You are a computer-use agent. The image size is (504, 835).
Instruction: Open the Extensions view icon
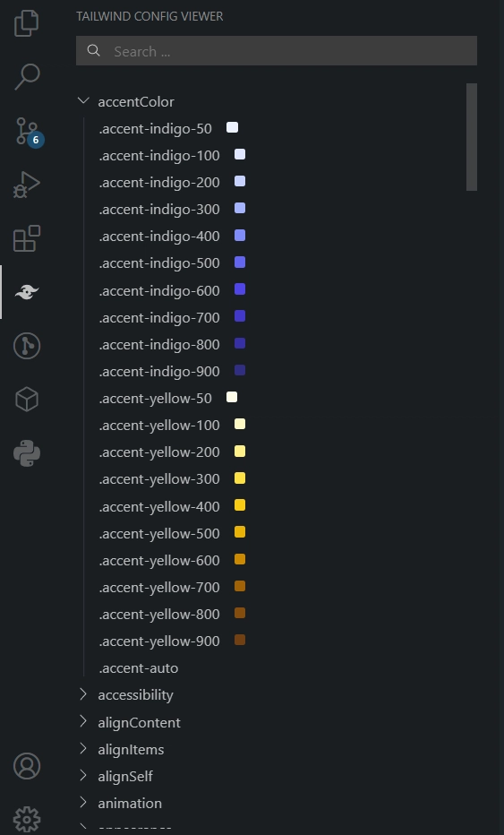point(27,238)
